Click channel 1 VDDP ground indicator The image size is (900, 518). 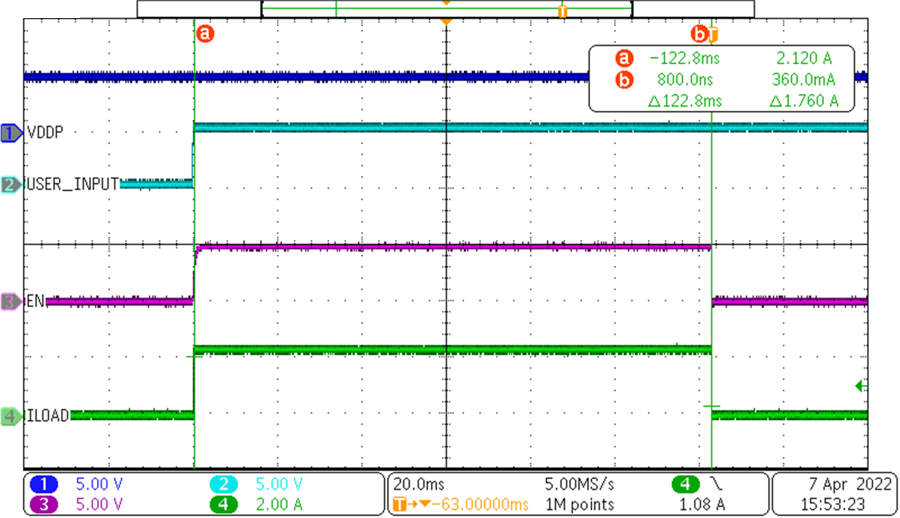point(11,133)
